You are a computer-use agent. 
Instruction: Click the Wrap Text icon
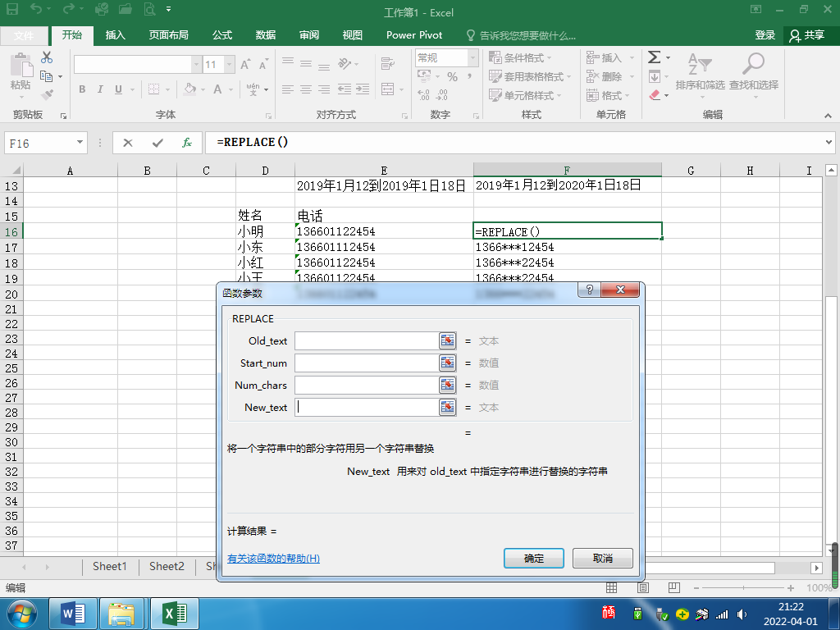click(387, 64)
